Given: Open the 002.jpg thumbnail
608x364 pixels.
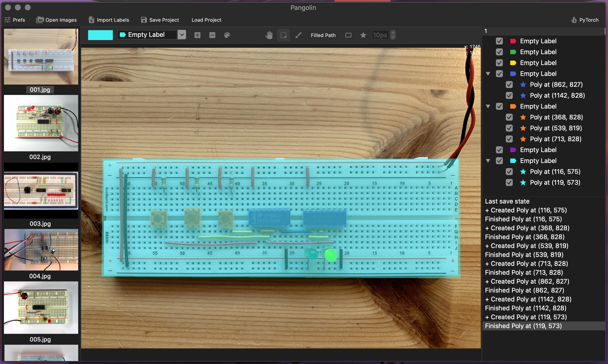Looking at the screenshot, I should tap(41, 123).
